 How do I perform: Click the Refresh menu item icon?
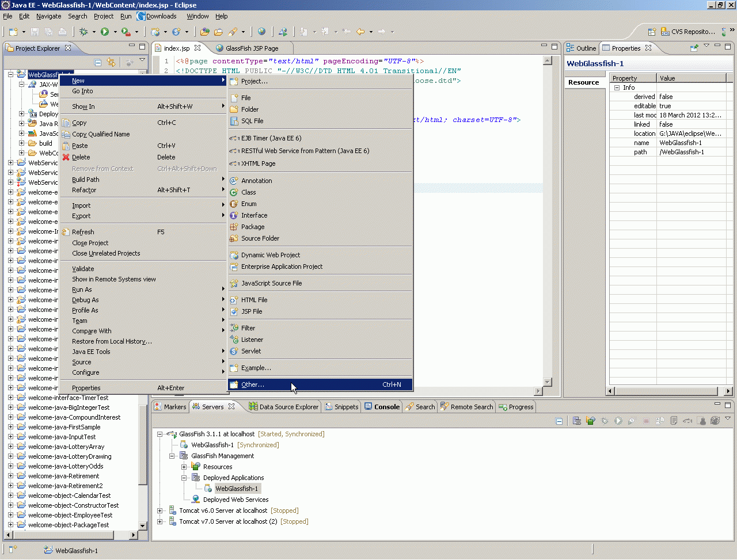tap(66, 232)
